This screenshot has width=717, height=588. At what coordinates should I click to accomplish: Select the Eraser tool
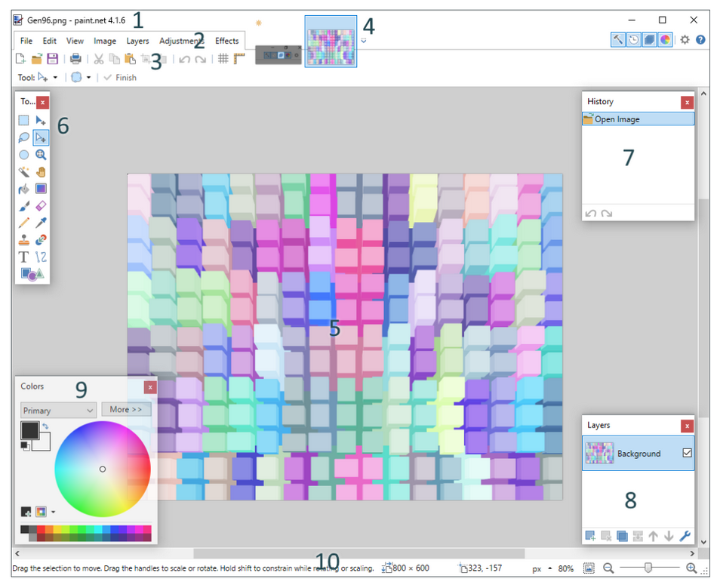point(42,205)
